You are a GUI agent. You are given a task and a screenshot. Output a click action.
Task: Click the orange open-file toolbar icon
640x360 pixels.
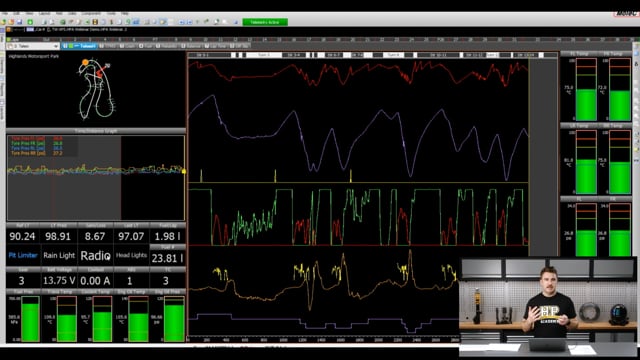coord(11,22)
